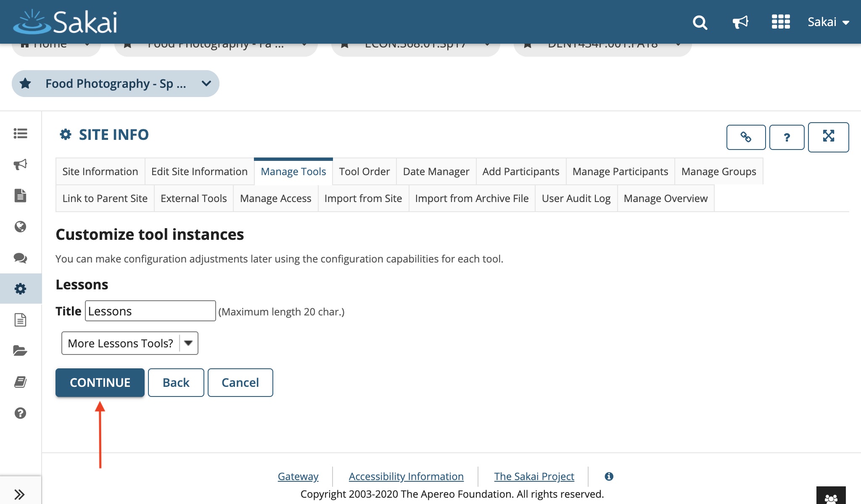Open the More Lessons Tools dropdown
Screen dimensions: 861x504
pyautogui.click(x=129, y=343)
